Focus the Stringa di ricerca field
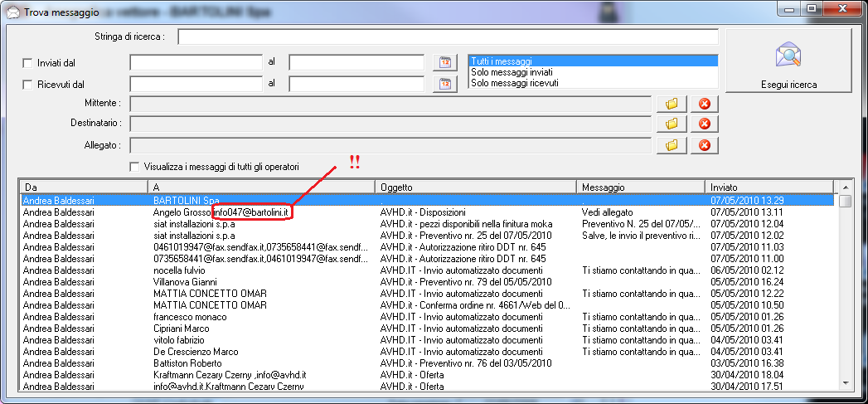 pyautogui.click(x=448, y=37)
